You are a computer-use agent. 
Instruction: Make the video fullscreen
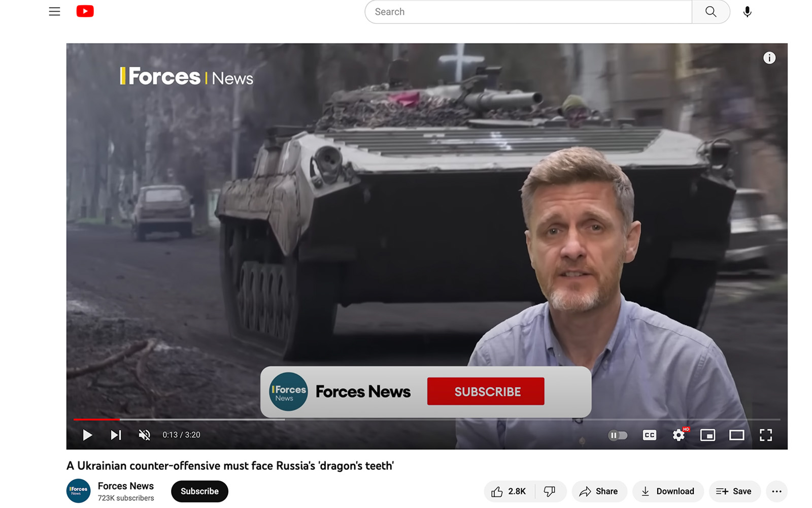(x=765, y=435)
